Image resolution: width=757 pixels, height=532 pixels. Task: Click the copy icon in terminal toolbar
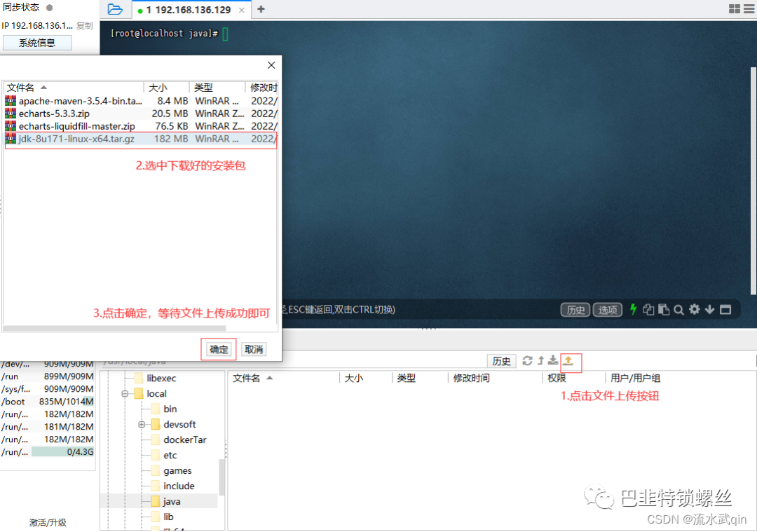(x=648, y=309)
